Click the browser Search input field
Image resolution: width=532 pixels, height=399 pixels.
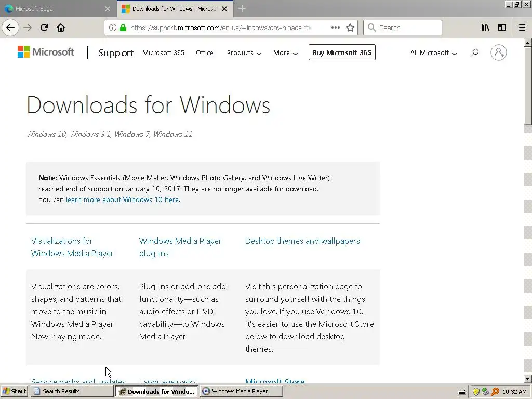403,28
